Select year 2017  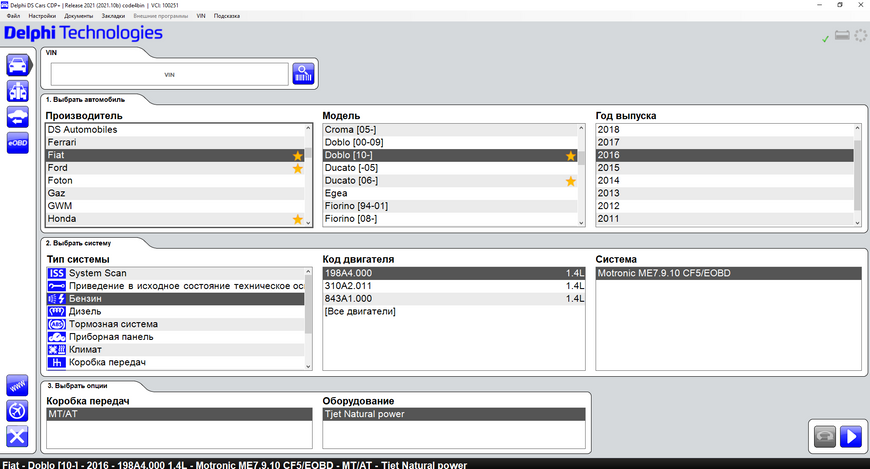pos(725,143)
